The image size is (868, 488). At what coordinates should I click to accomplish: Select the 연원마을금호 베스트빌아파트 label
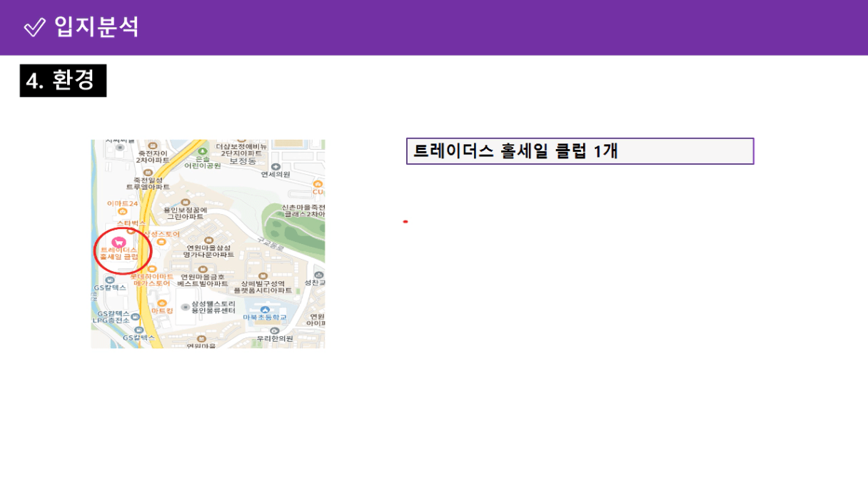pos(202,280)
